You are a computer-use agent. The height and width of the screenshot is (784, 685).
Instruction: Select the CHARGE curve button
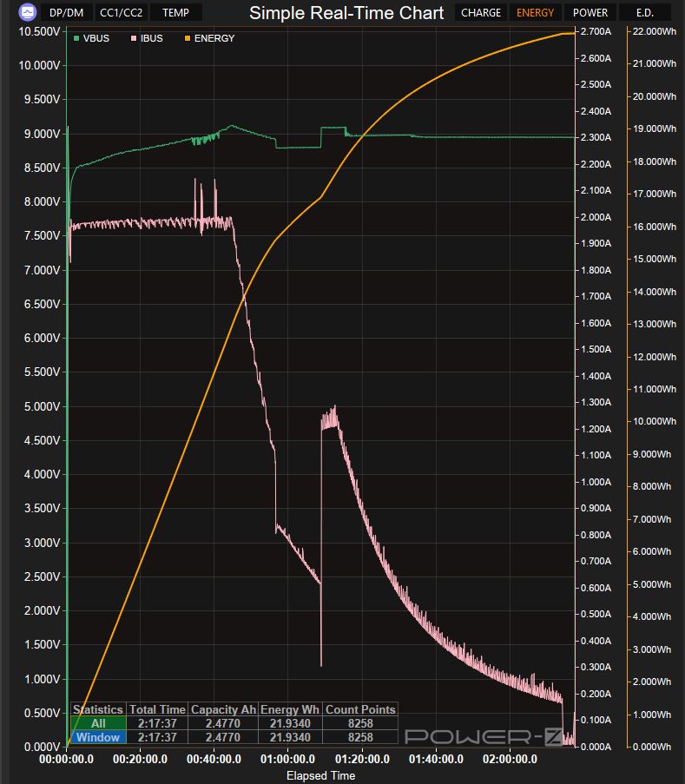point(481,12)
